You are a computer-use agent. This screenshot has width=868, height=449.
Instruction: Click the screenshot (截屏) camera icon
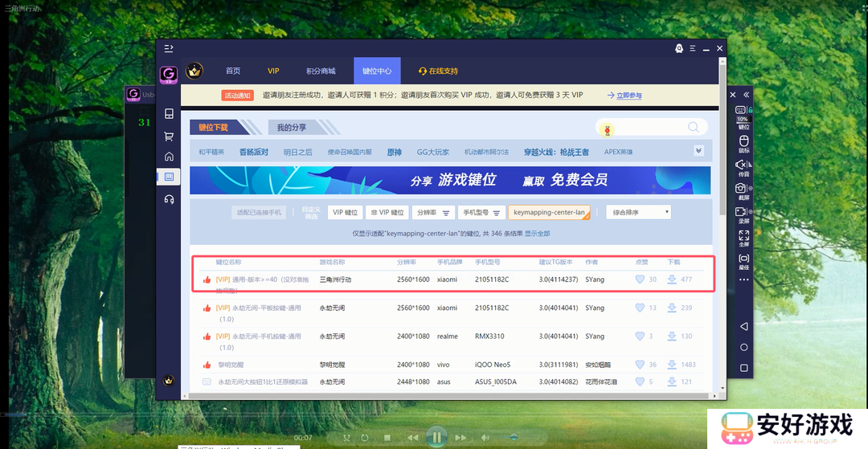[743, 189]
